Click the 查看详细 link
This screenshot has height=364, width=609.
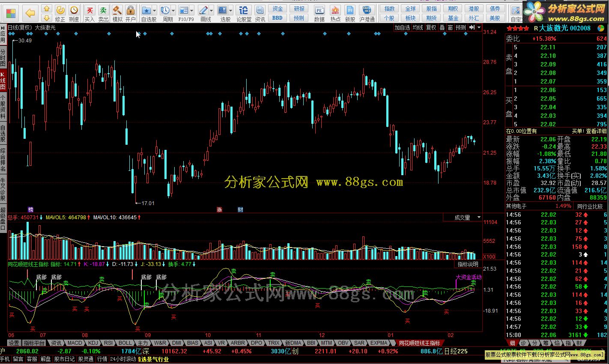coord(597,131)
